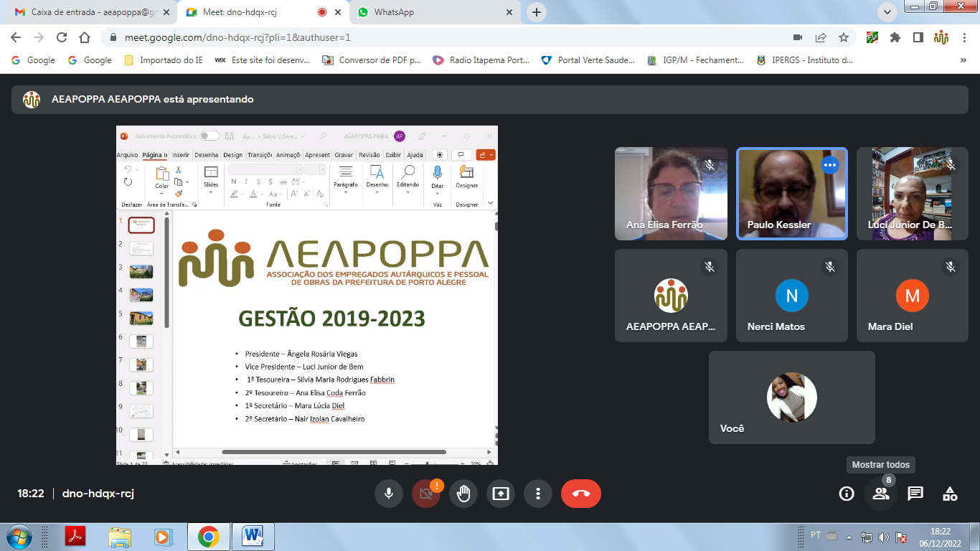The image size is (980, 551).
Task: Reload the Meet page
Action: click(x=62, y=37)
